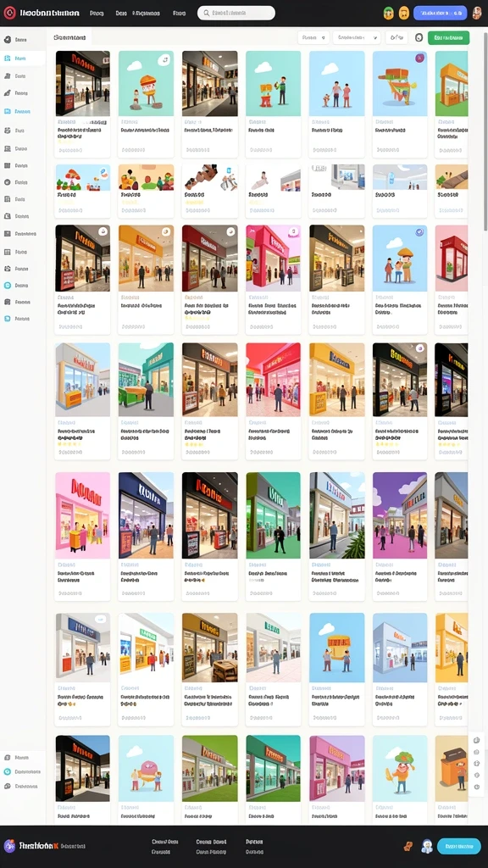Click the cyan pill button in the footer
This screenshot has width=488, height=868.
click(x=458, y=846)
